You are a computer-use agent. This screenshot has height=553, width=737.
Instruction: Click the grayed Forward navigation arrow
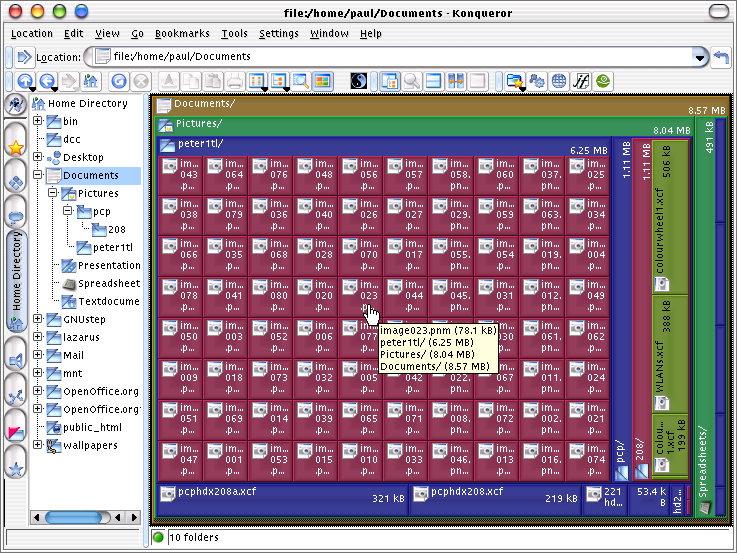coord(69,81)
